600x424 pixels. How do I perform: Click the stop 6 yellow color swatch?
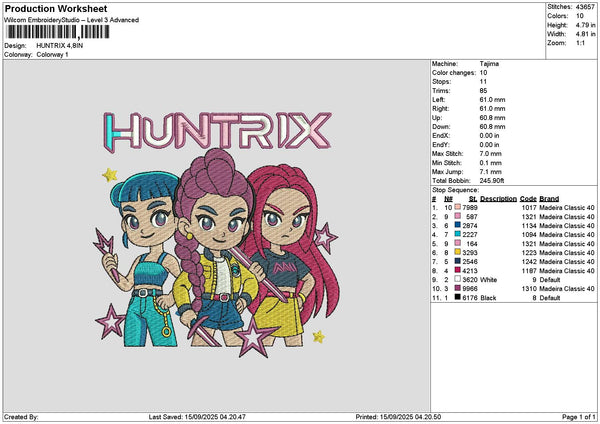point(457,253)
